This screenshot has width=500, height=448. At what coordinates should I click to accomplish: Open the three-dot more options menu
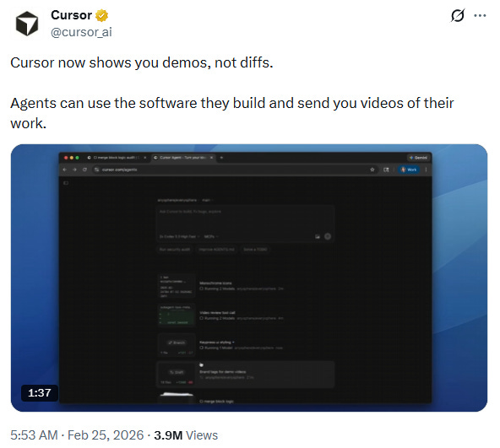tap(480, 15)
